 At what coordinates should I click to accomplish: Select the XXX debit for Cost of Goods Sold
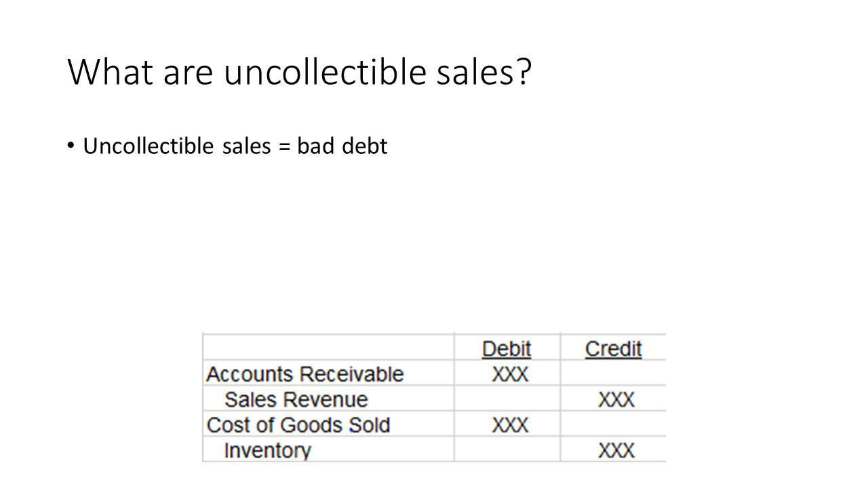509,425
